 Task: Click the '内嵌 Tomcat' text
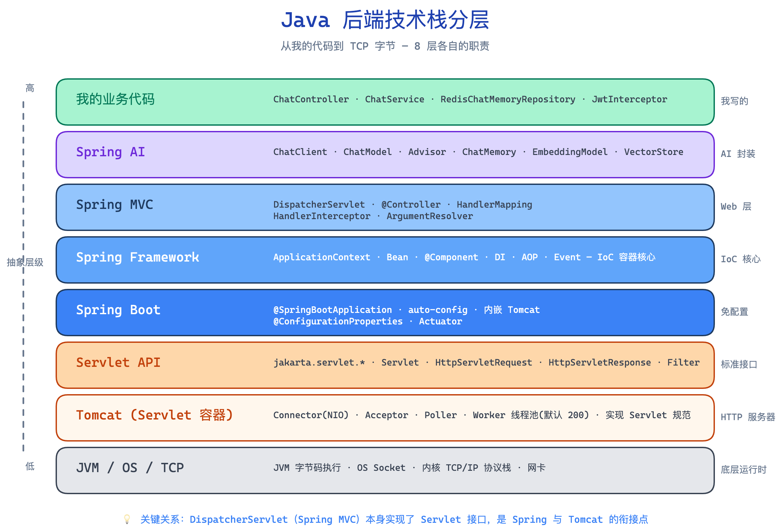point(512,310)
